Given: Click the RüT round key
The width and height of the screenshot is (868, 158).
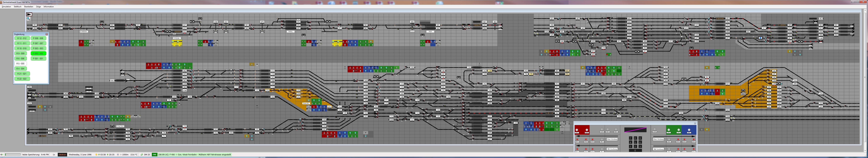Looking at the screenshot, I should click(x=608, y=129).
